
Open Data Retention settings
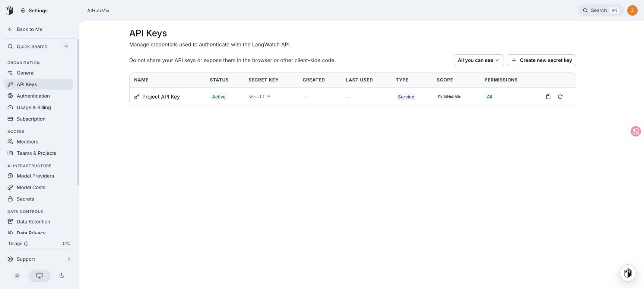coord(39,222)
